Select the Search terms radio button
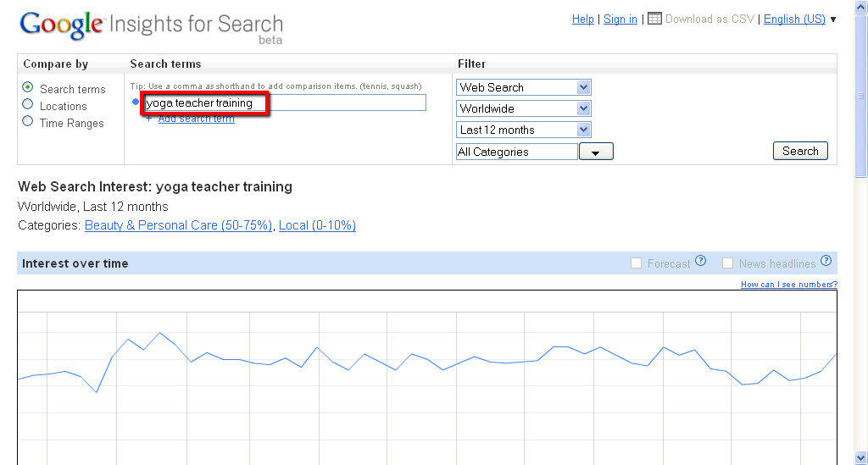868x465 pixels. point(28,88)
